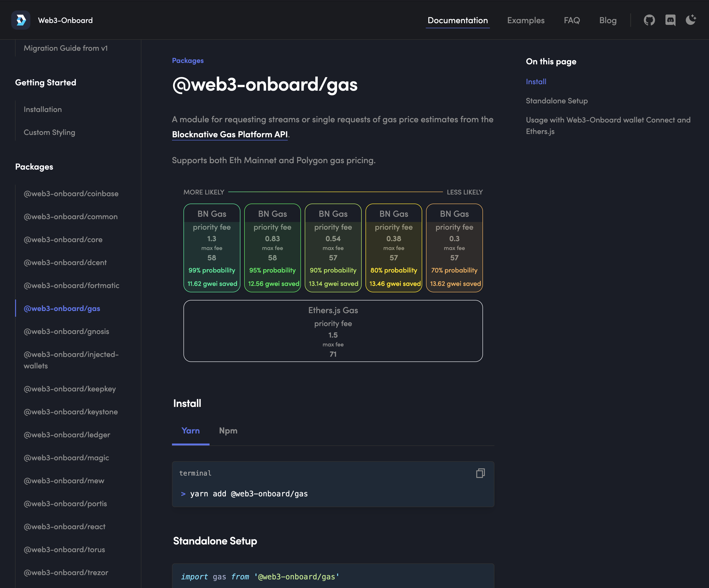The width and height of the screenshot is (709, 588).
Task: Open @web3-onboard/gnosis package docs
Action: [x=66, y=331]
